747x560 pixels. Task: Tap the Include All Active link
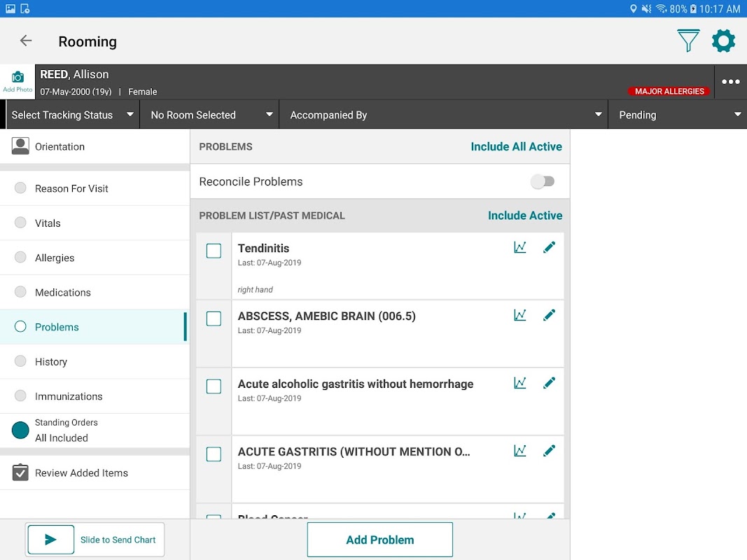point(516,147)
